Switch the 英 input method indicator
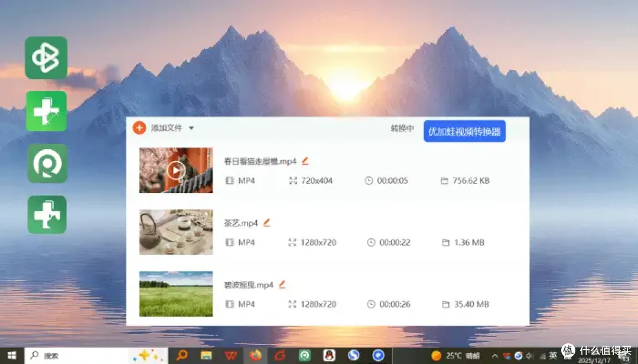Image resolution: width=638 pixels, height=364 pixels. tap(552, 356)
